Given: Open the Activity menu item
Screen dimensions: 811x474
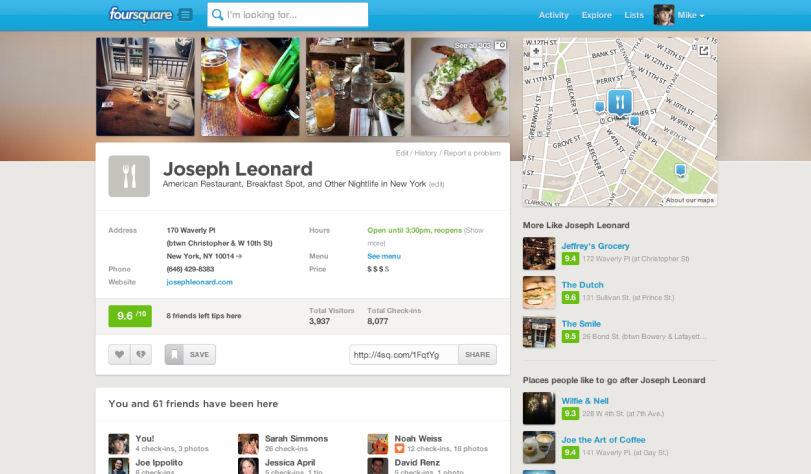Looking at the screenshot, I should click(x=553, y=15).
